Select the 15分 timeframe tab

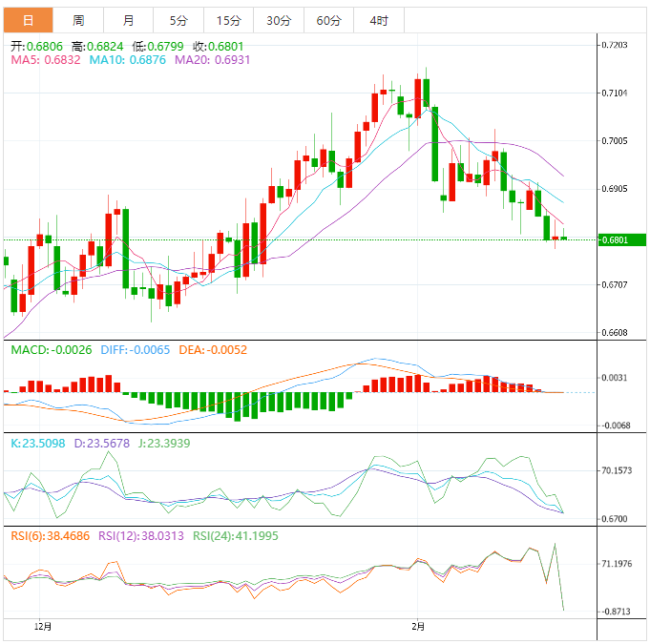[x=228, y=20]
